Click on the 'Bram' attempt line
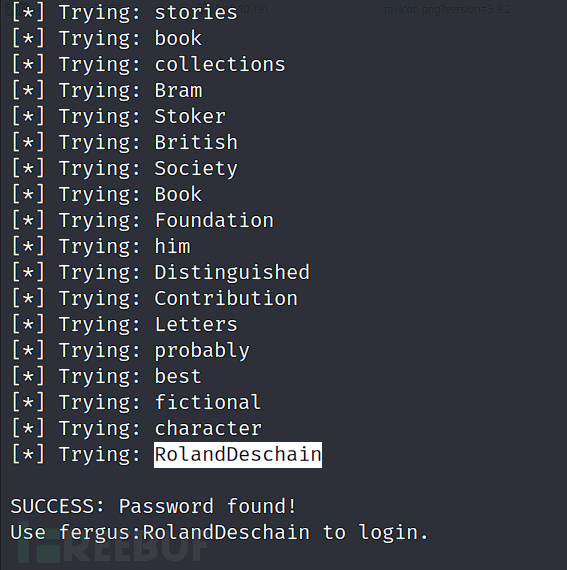 [x=107, y=91]
